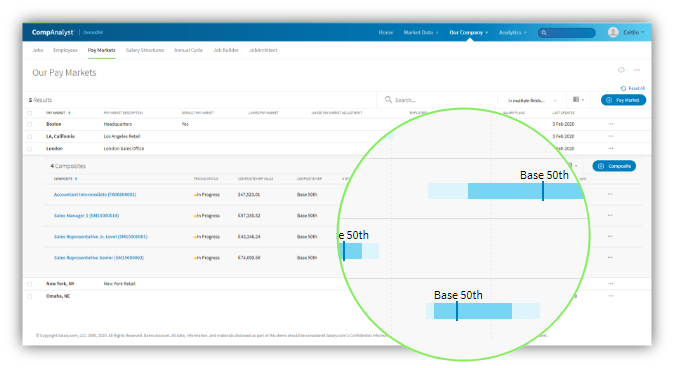Viewport: 674px width, 368px height.
Task: Open Sales Representative Jr. Level composite link
Action: [x=101, y=237]
